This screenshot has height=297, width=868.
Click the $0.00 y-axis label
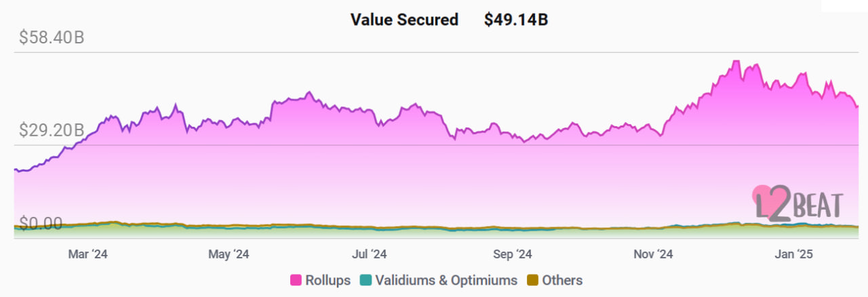click(x=40, y=223)
